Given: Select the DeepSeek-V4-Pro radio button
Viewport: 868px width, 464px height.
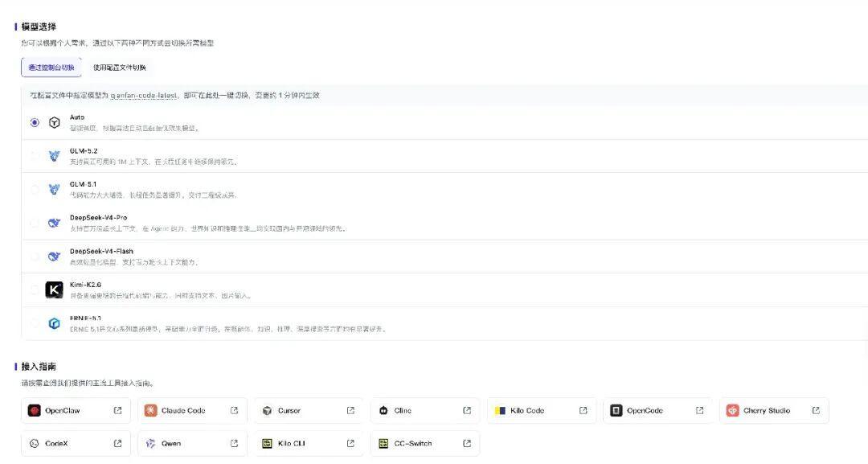Looking at the screenshot, I should click(35, 223).
